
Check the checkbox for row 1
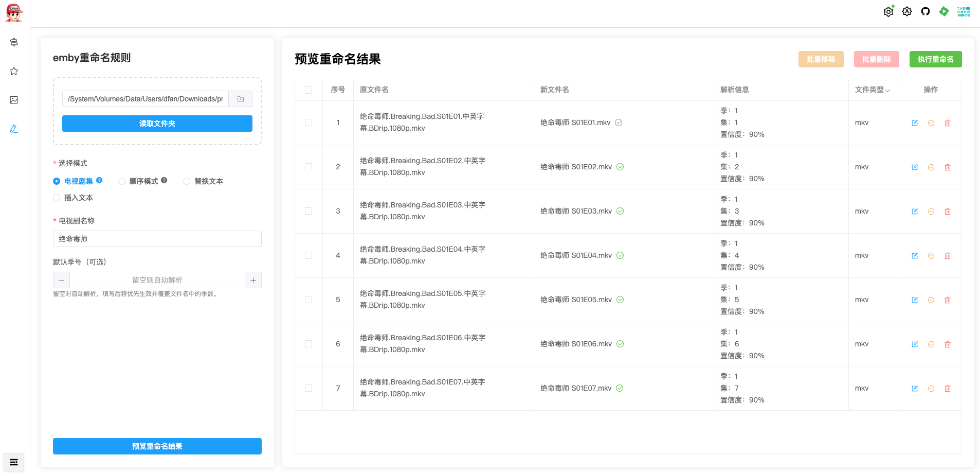308,122
